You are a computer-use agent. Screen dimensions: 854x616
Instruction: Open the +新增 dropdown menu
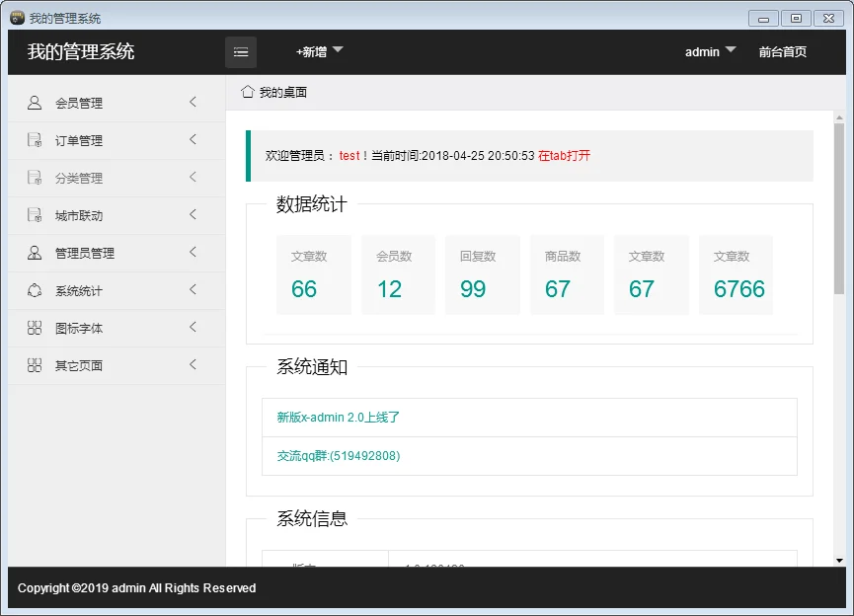[x=319, y=52]
